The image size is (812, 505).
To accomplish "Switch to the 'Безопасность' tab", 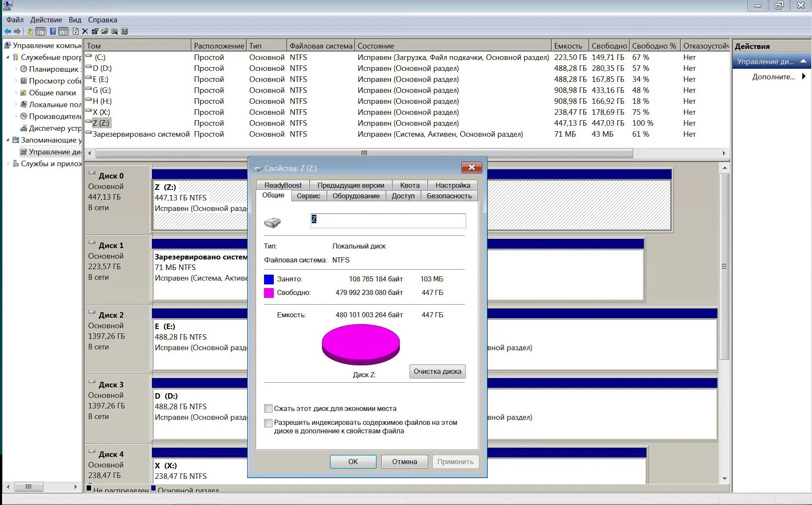I will pyautogui.click(x=449, y=196).
